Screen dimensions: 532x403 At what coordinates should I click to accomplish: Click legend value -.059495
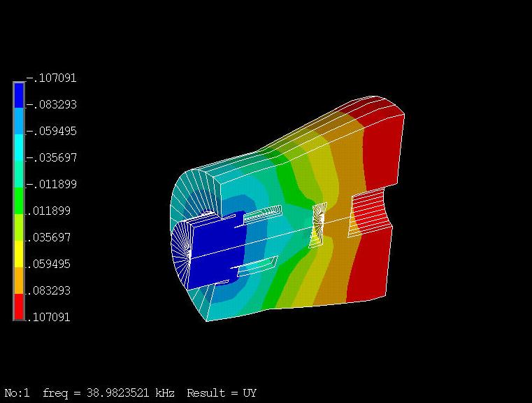[x=51, y=131]
